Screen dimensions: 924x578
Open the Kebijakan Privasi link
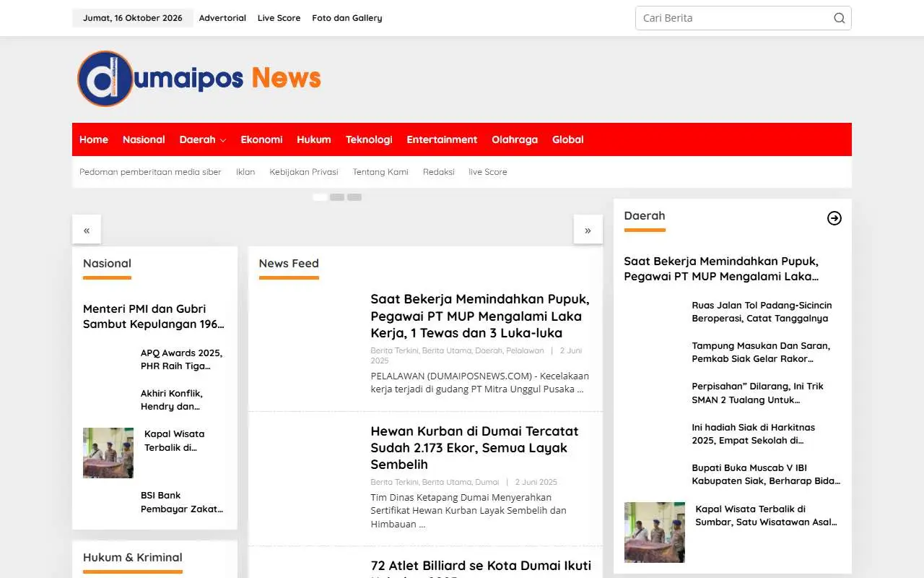click(x=304, y=172)
